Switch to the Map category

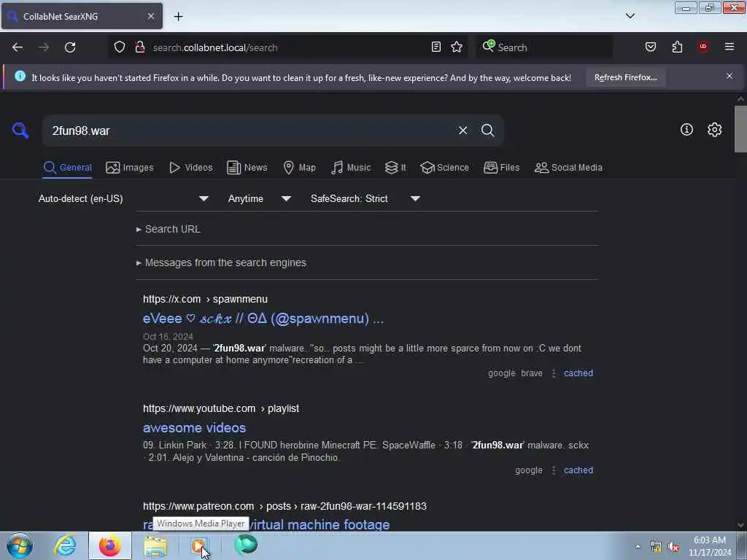300,168
